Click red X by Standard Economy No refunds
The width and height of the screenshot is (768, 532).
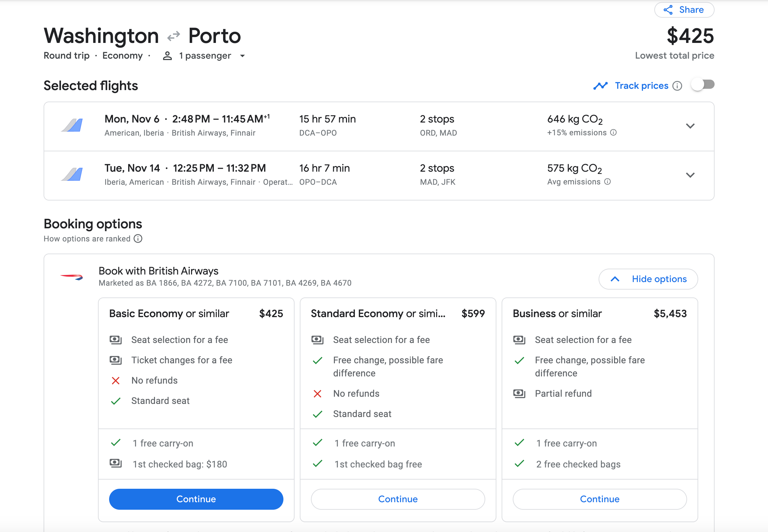317,394
